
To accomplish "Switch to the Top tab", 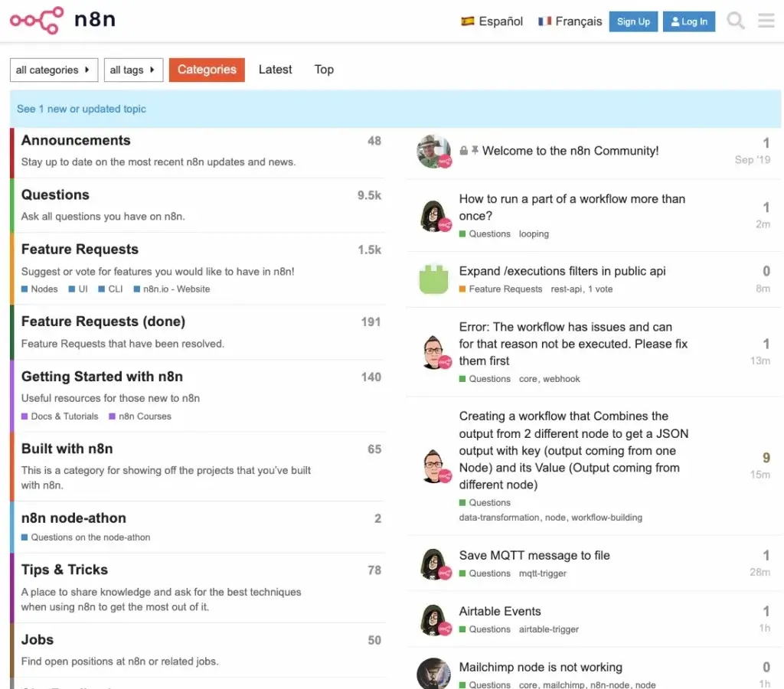I will tap(324, 70).
